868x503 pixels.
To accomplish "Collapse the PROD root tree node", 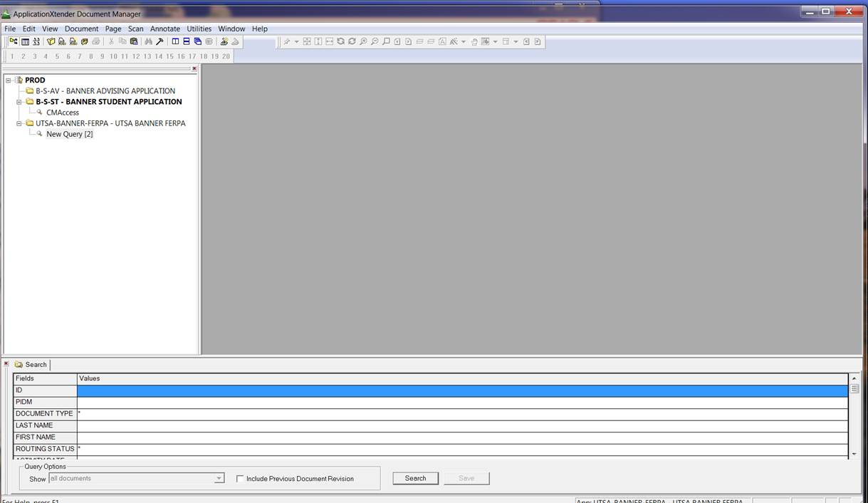I will point(9,81).
